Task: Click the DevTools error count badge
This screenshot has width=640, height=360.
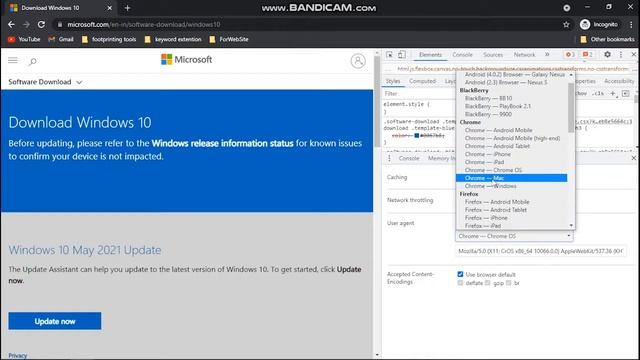Action: pyautogui.click(x=570, y=55)
